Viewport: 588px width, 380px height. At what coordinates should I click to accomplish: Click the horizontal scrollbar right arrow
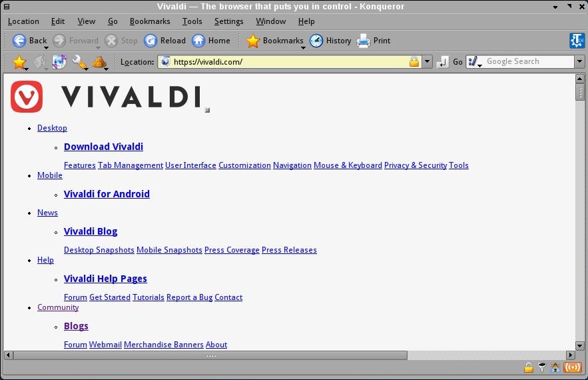[x=571, y=355]
